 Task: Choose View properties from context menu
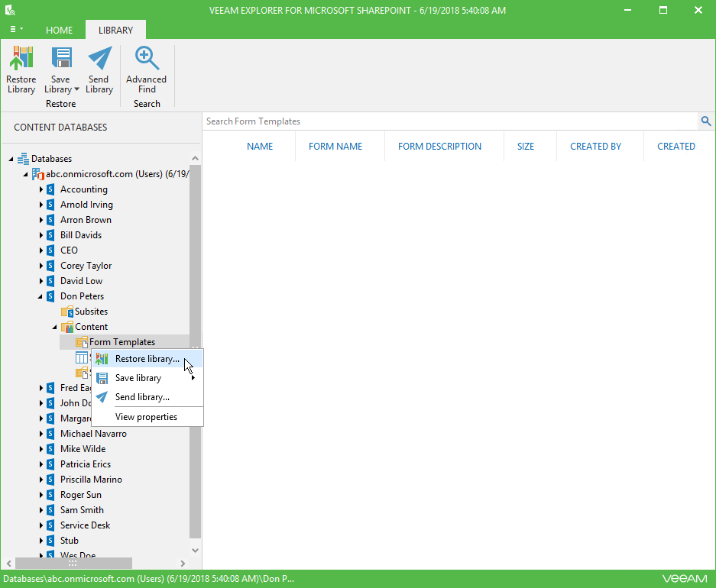pos(147,417)
